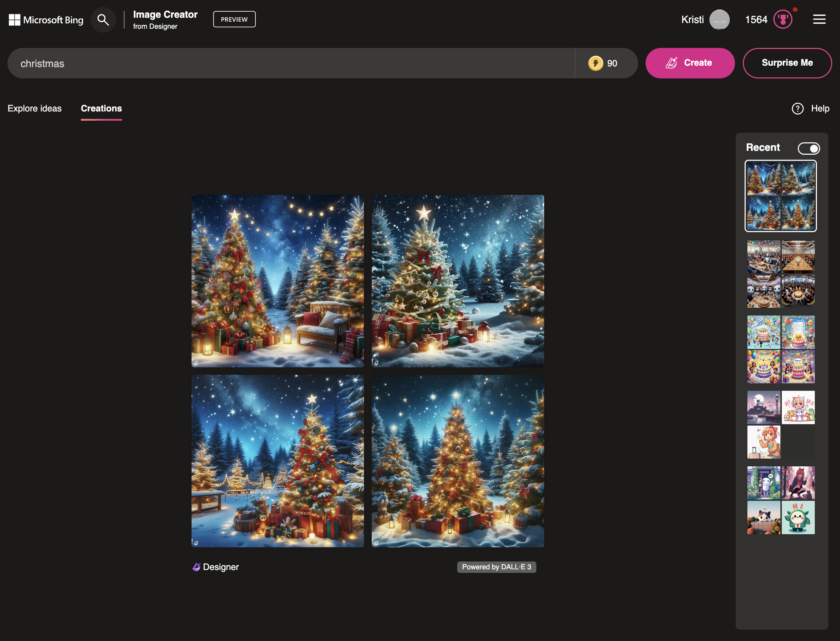Select the Creations tab
Viewport: 840px width, 641px height.
pyautogui.click(x=101, y=108)
